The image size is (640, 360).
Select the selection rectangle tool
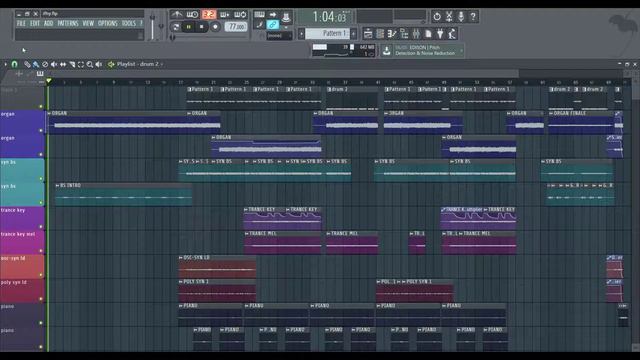(81, 64)
